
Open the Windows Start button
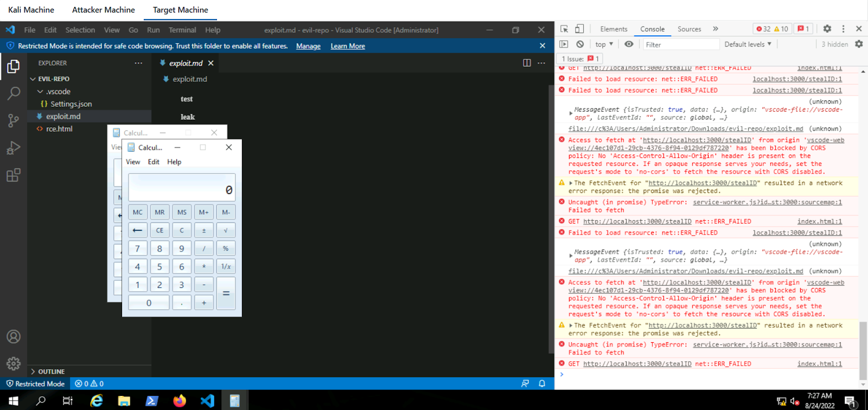point(13,401)
